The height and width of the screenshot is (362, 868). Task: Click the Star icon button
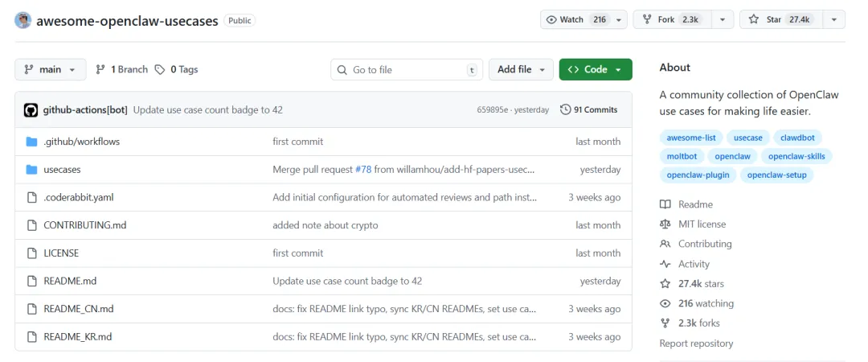pyautogui.click(x=753, y=19)
